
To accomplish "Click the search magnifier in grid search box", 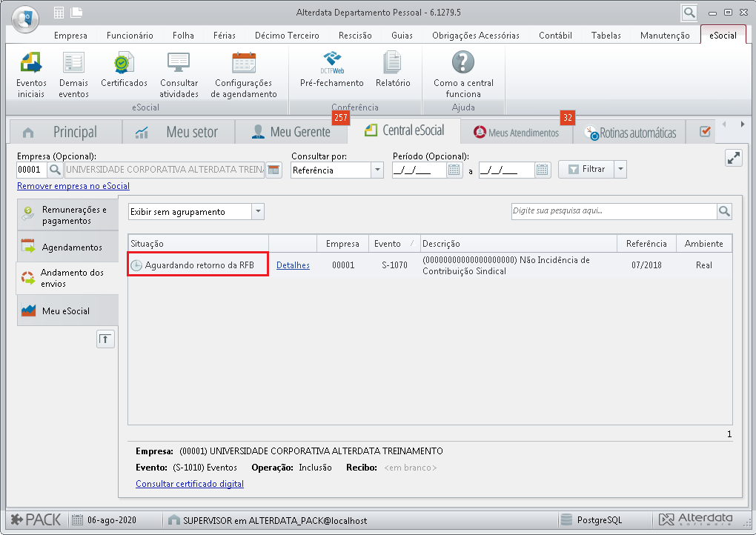I will (724, 211).
